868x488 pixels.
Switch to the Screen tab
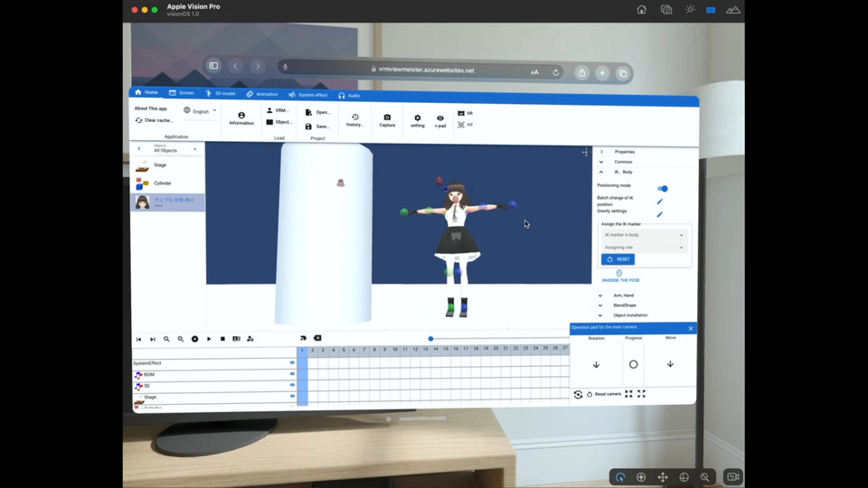(182, 93)
